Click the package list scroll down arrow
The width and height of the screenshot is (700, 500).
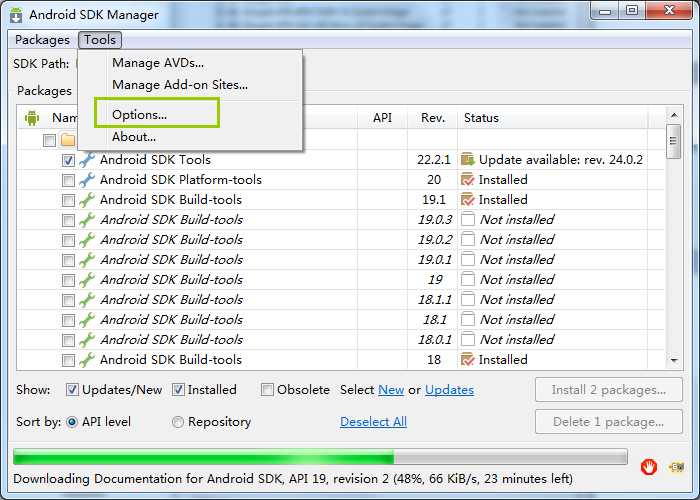tap(674, 360)
